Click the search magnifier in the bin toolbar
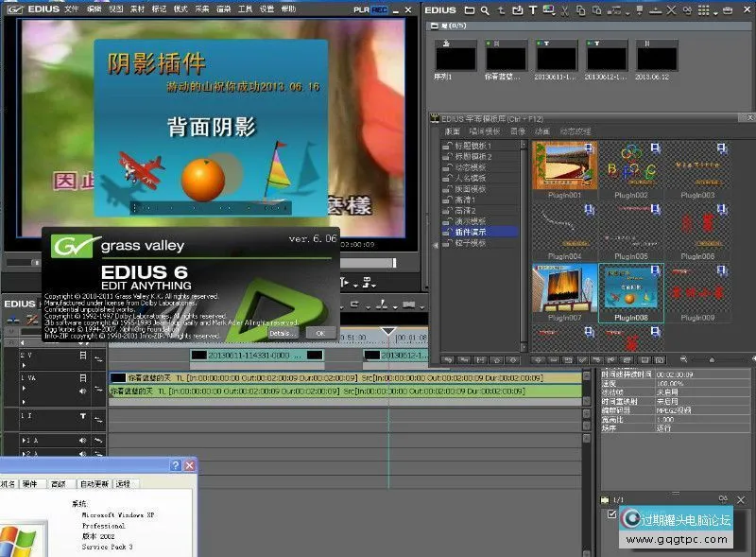Screen dimensions: 756x557 coord(484,10)
